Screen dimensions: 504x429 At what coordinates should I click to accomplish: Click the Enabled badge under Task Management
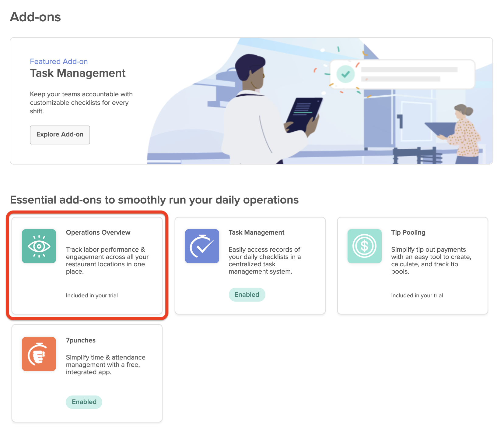pos(247,295)
